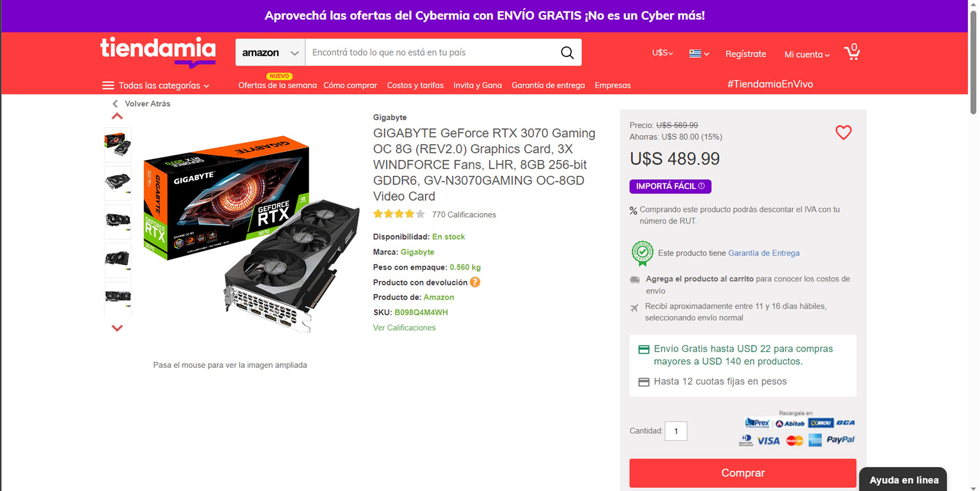
Task: Click the orange return info question icon
Action: [475, 282]
